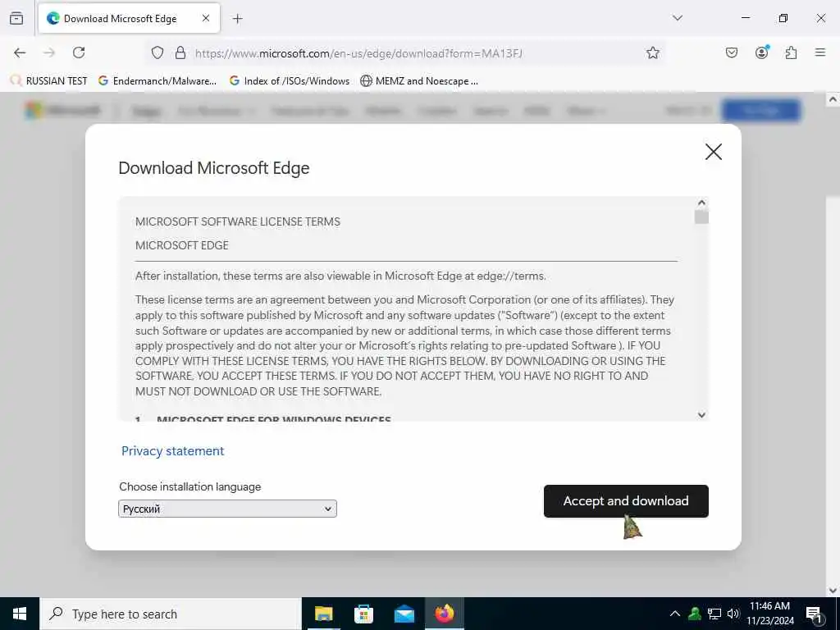Click the page scrollbar up arrow
The width and height of the screenshot is (840, 630).
[x=833, y=99]
